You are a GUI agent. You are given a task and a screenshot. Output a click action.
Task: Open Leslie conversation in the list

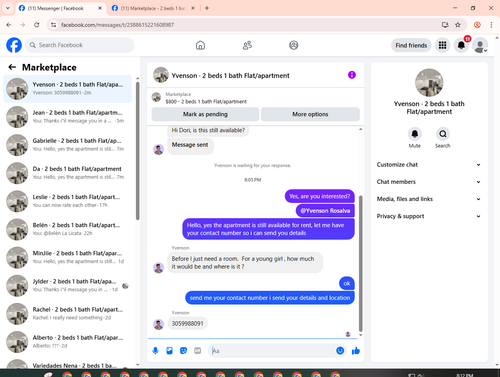click(x=67, y=201)
